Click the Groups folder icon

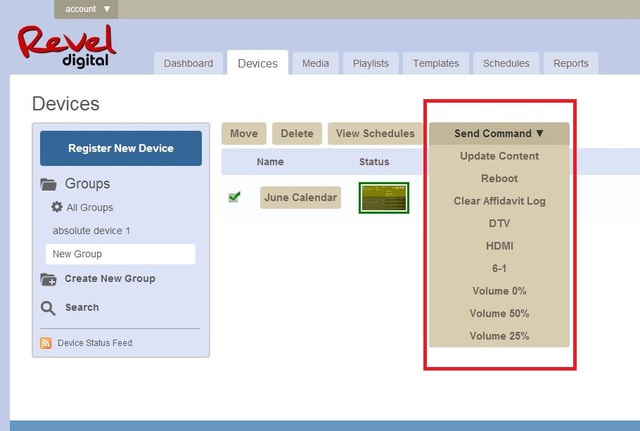48,184
